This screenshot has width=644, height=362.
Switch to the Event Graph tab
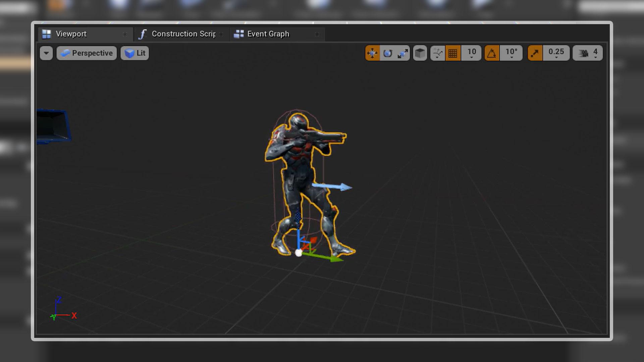click(x=268, y=34)
